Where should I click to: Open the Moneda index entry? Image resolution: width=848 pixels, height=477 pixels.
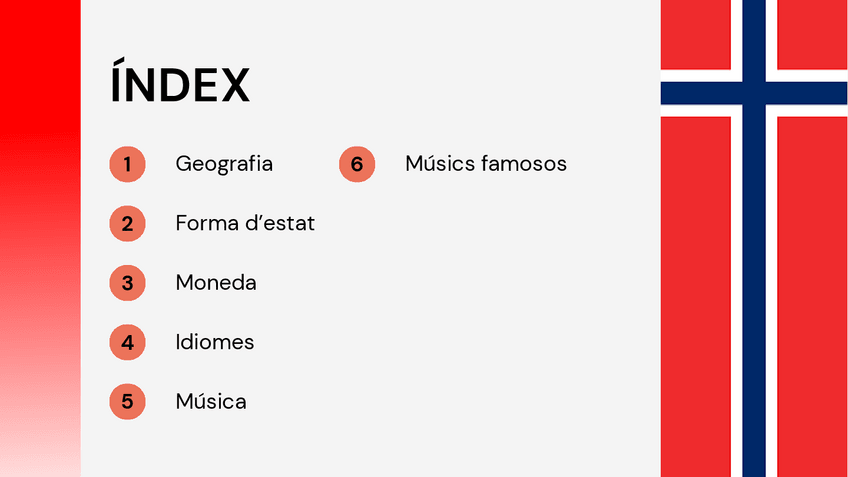click(216, 283)
